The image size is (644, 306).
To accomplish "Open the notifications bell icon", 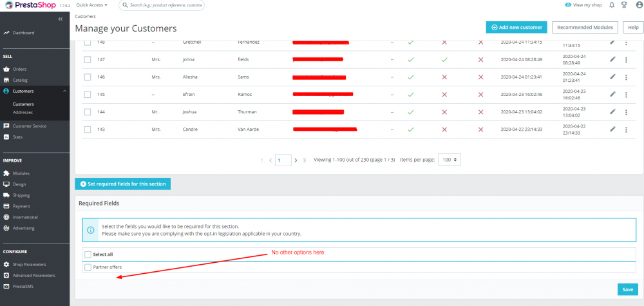I will (612, 5).
